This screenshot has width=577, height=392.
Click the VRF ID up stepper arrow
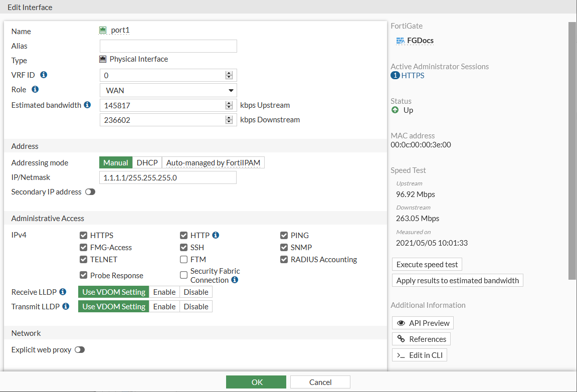(x=229, y=73)
